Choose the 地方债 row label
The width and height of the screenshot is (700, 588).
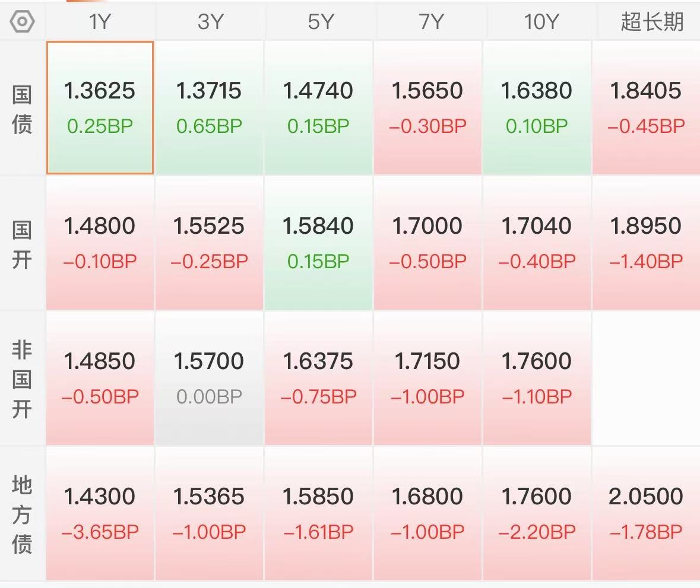[x=22, y=514]
